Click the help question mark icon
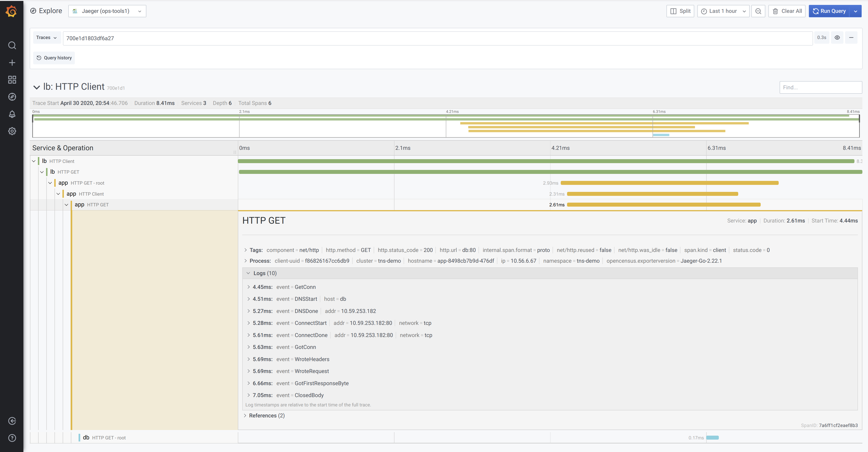 coord(12,438)
